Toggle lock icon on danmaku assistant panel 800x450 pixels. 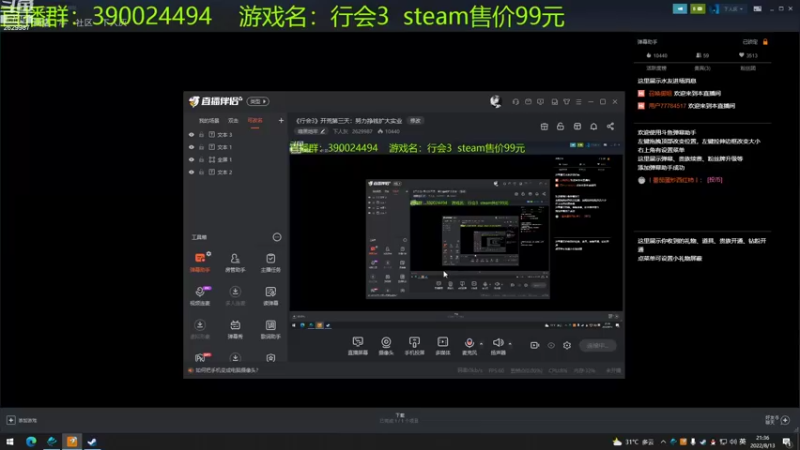tap(765, 42)
